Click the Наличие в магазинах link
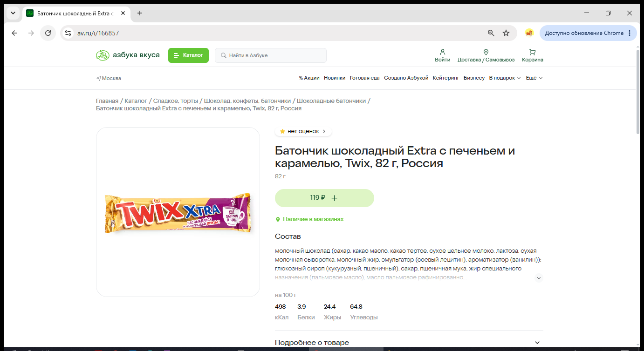Image resolution: width=644 pixels, height=351 pixels. [309, 219]
